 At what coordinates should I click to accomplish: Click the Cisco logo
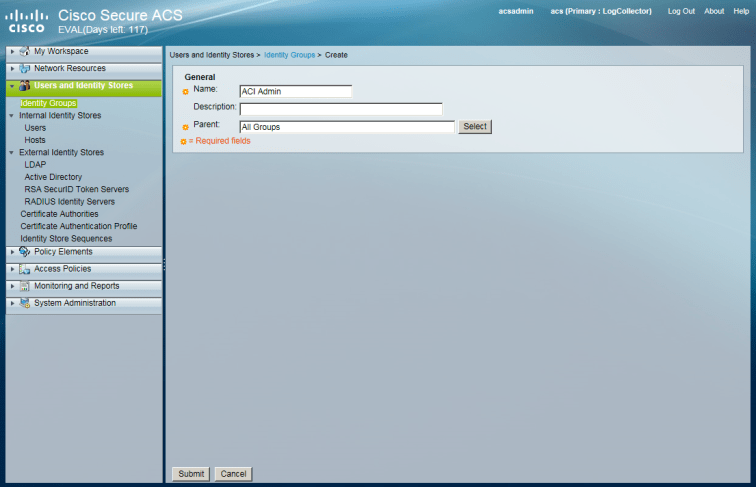click(x=27, y=21)
